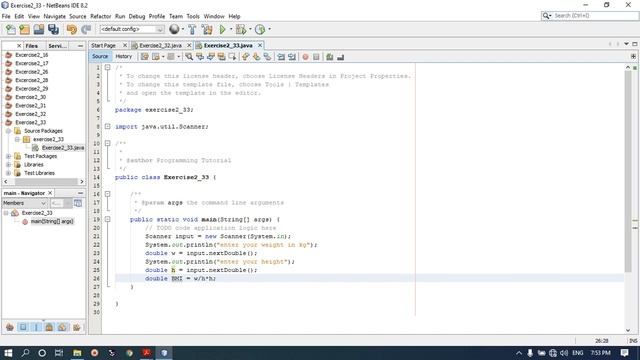640x360 pixels.
Task: Switch to the Exercise2_32.java tab
Action: click(x=160, y=46)
